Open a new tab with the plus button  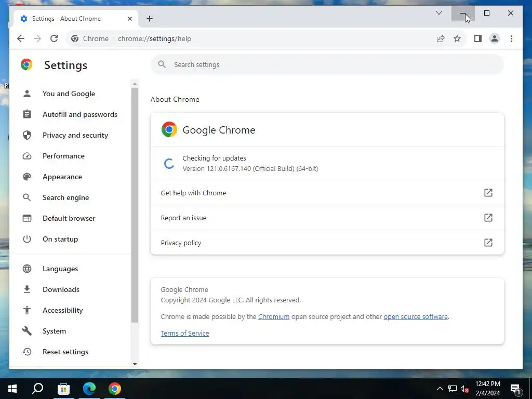click(x=150, y=19)
